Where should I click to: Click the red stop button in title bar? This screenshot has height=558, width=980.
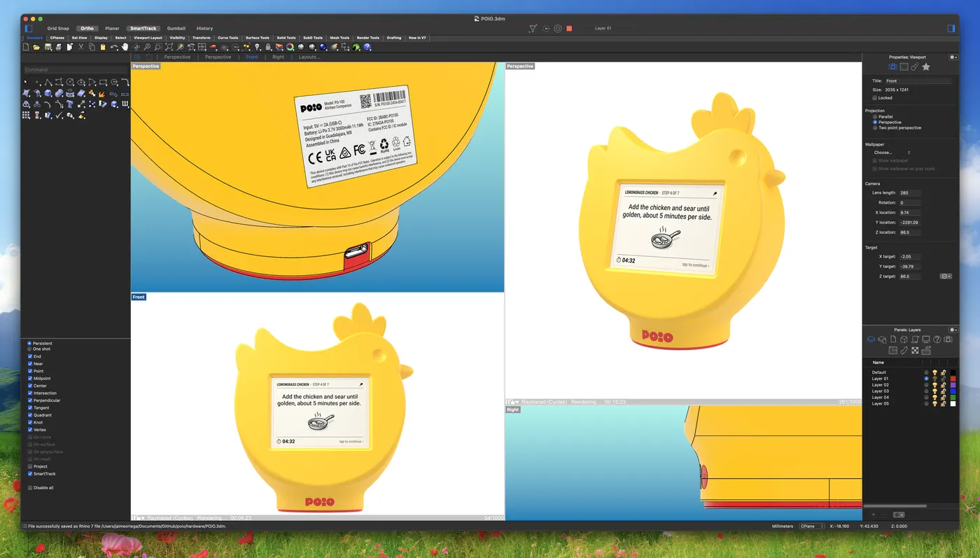point(569,29)
